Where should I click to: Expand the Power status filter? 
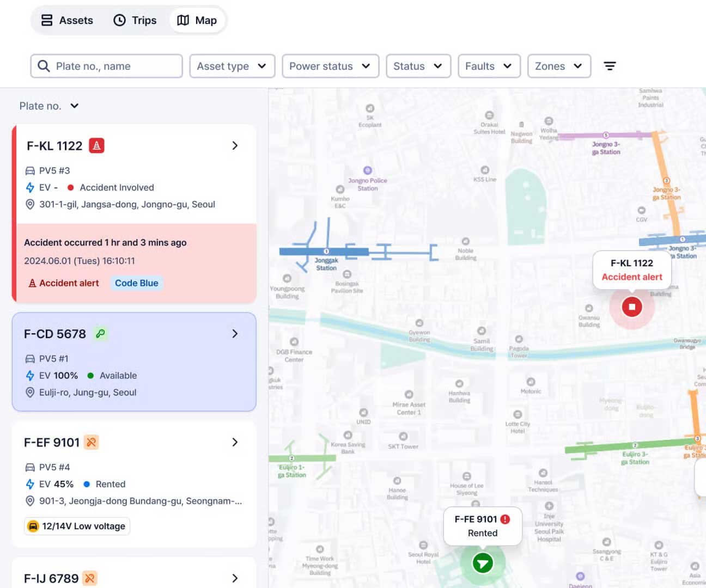(x=330, y=66)
